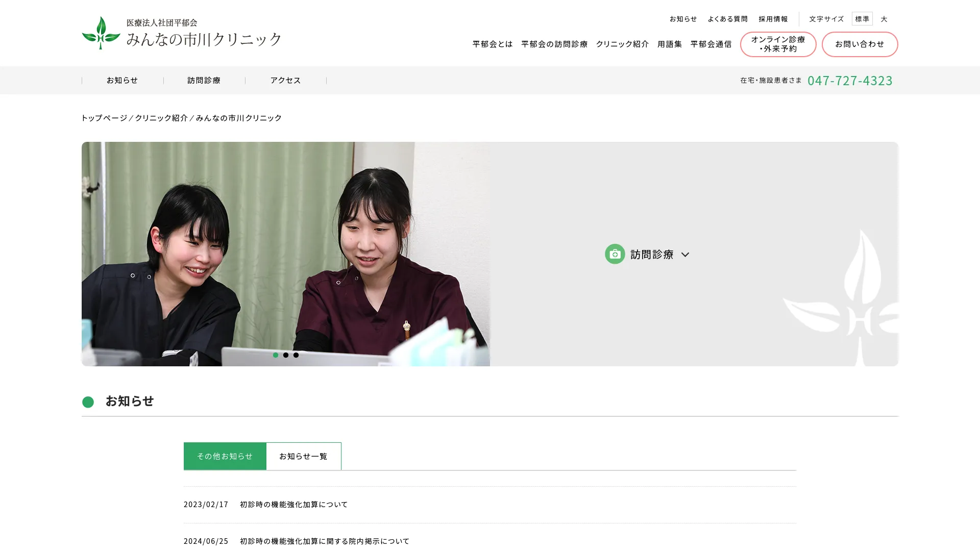
Task: Click オンライン診療・外来予約 button
Action: [x=778, y=44]
